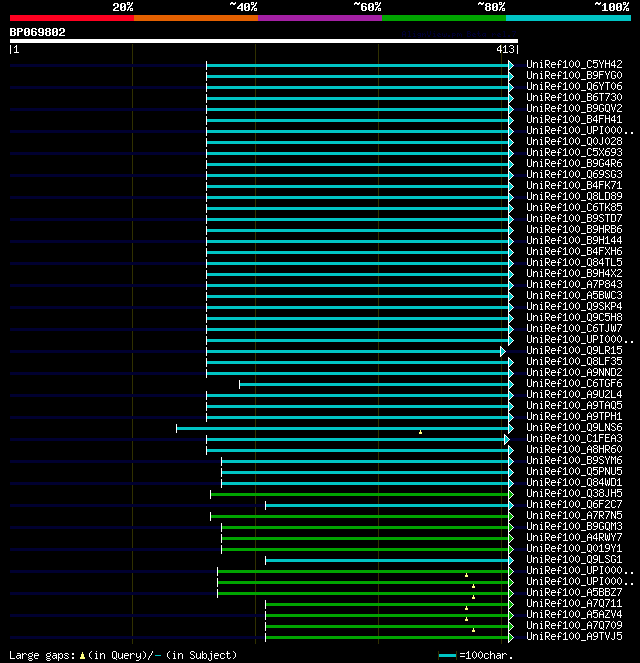Select the UniRef100_Q5PNU5 label

tap(574, 471)
